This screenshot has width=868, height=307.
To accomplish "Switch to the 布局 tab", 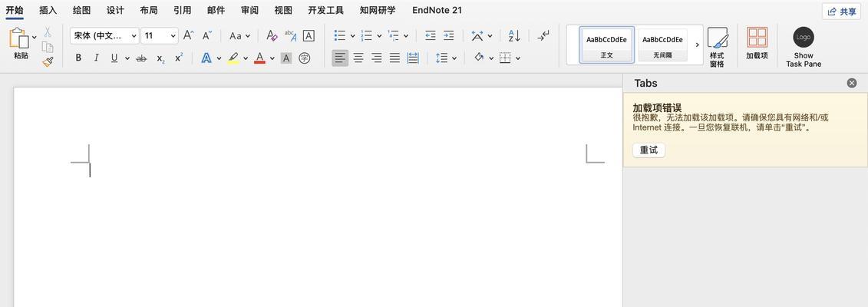I will 149,10.
